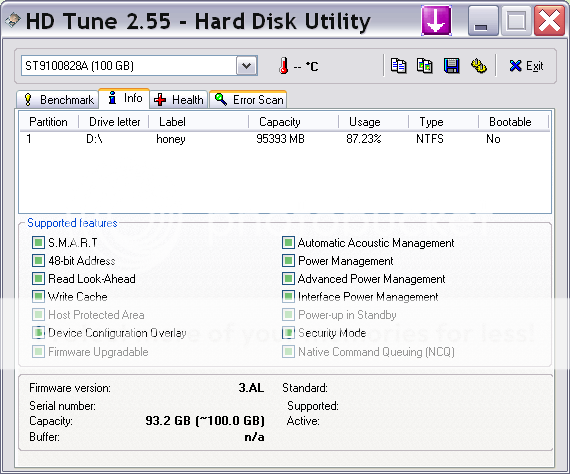This screenshot has height=474, width=570.
Task: Select the partition row labeled honey
Action: 285,139
